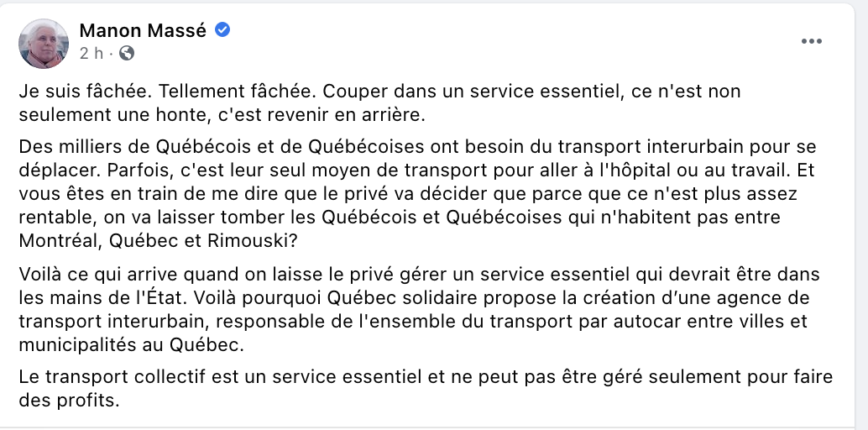The image size is (868, 430).
Task: Click the words 'municipalités au Québec.'
Action: [131, 345]
